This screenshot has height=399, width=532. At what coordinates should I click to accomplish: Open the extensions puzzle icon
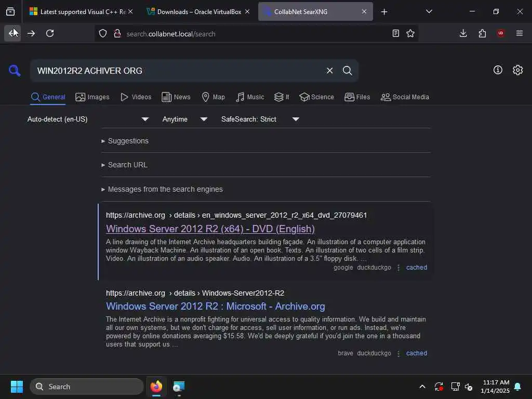tap(482, 33)
